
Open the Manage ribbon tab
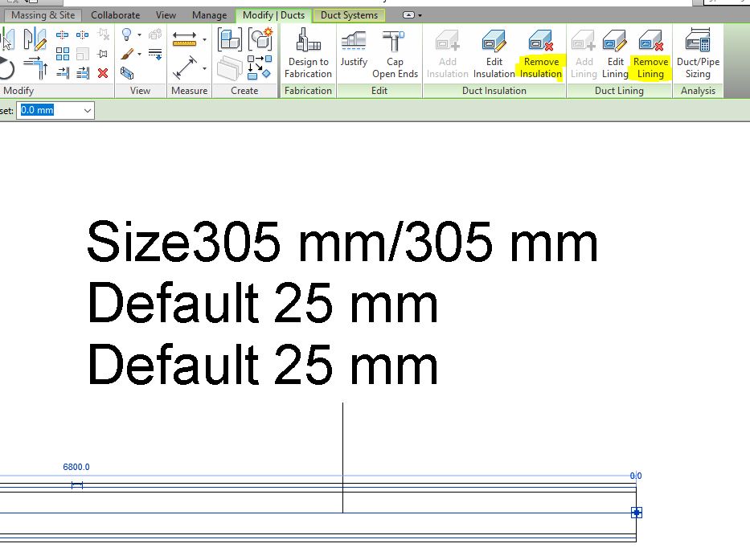point(209,14)
